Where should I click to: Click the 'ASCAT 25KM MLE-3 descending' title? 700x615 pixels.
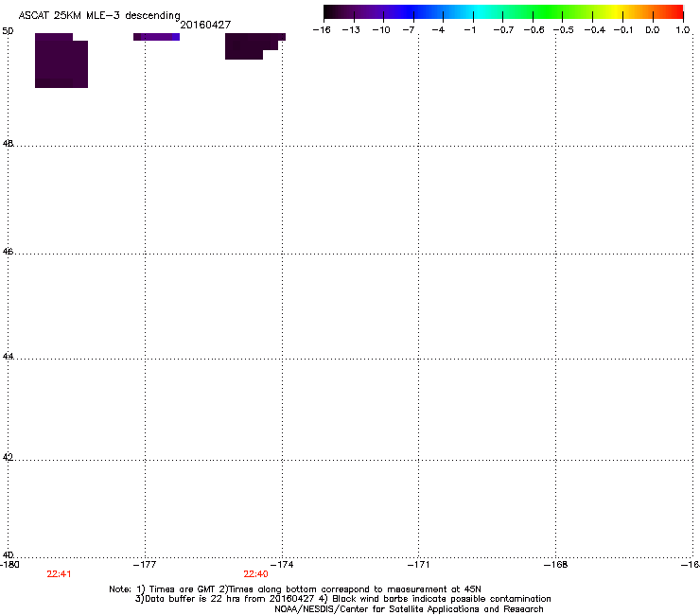[99, 15]
